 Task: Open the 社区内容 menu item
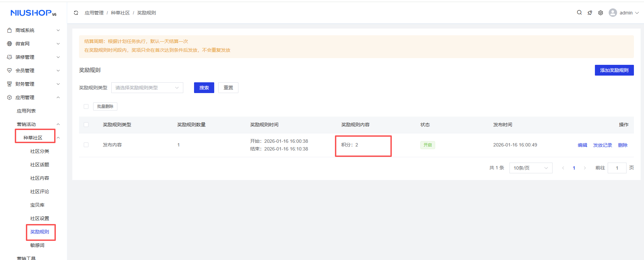pos(40,178)
